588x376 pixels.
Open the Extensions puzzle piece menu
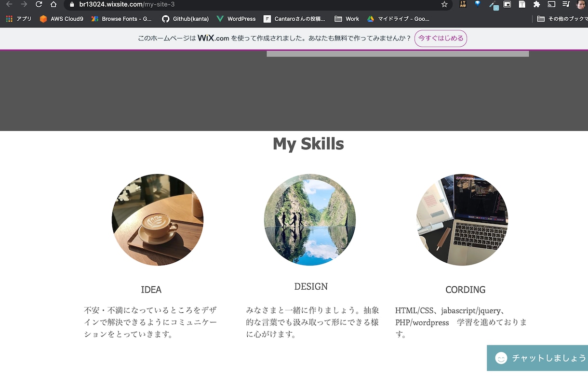click(536, 4)
